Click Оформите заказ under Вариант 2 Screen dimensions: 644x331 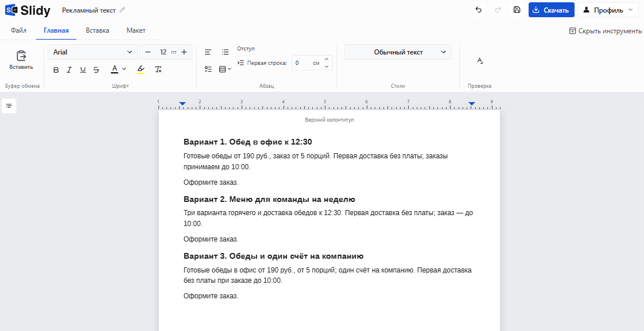coord(211,239)
